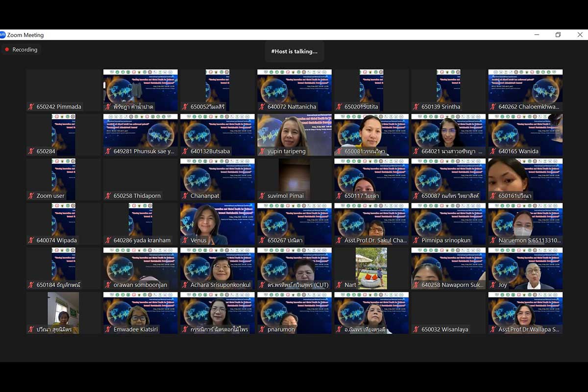Select suvimol Pimai's video thumbnail
588x392 pixels.
point(294,179)
